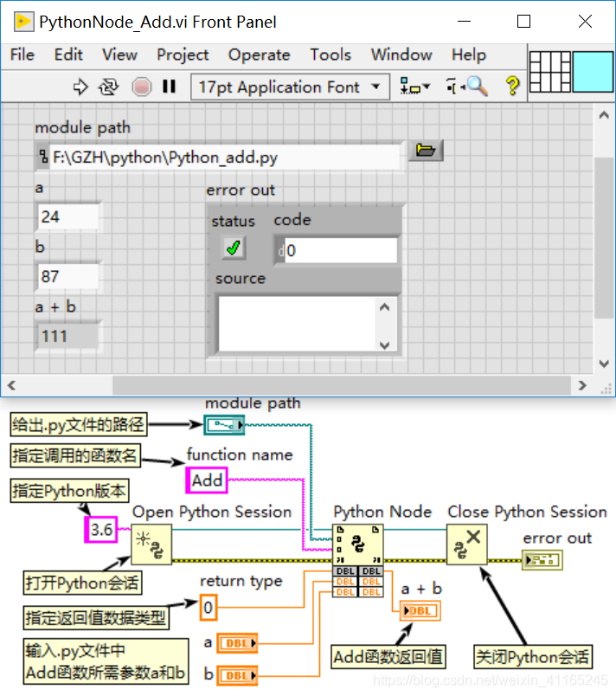The image size is (616, 696).
Task: Click the 3.6 Python version constant
Action: coord(101,530)
